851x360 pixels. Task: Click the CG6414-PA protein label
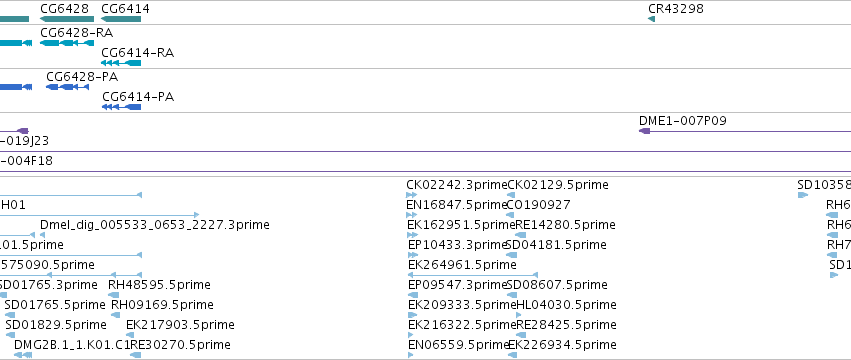point(138,97)
